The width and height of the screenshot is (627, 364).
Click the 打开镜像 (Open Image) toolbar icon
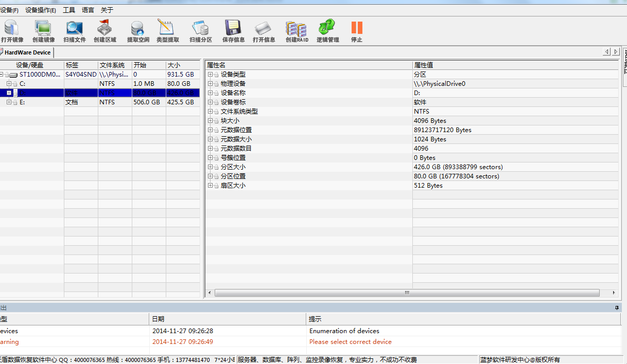click(11, 30)
